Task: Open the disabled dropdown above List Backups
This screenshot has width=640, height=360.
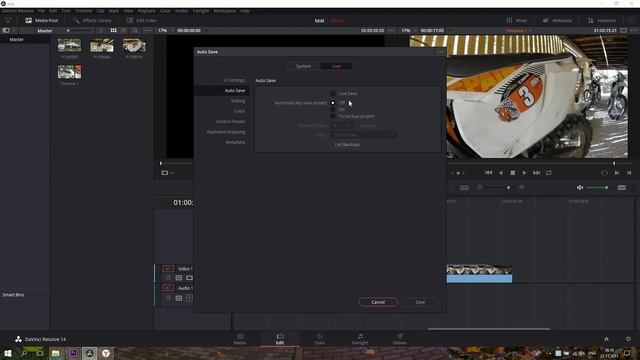Action: 364,135
